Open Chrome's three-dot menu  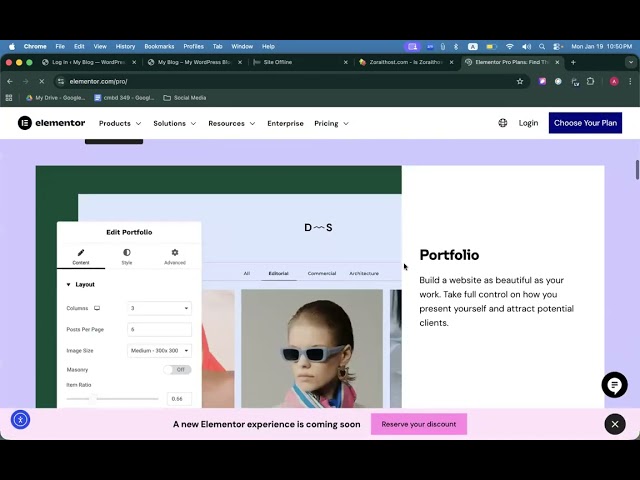tap(630, 82)
